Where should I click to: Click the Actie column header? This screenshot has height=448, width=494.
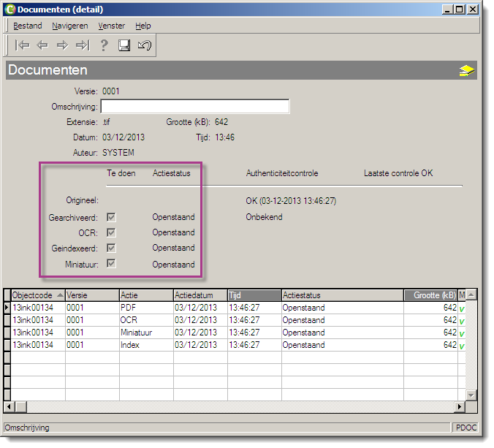coord(146,295)
